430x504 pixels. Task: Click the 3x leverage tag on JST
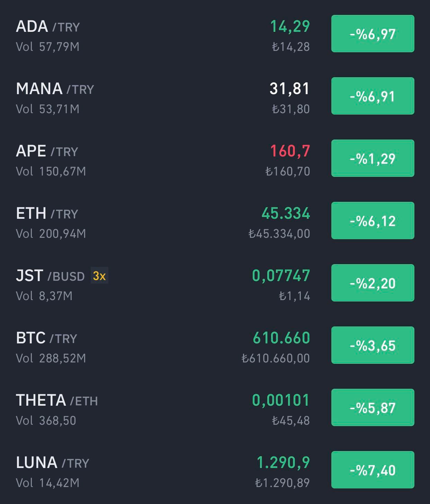[x=99, y=276]
